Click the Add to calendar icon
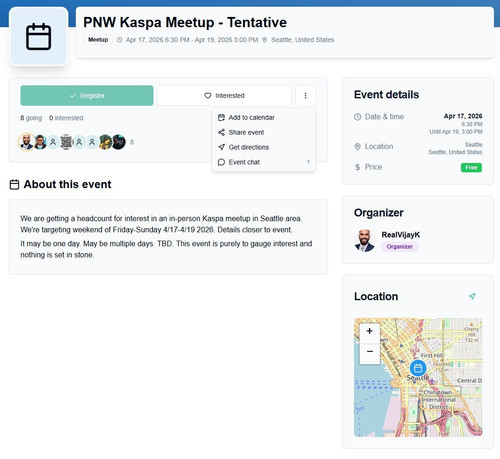The height and width of the screenshot is (459, 500). pos(221,117)
